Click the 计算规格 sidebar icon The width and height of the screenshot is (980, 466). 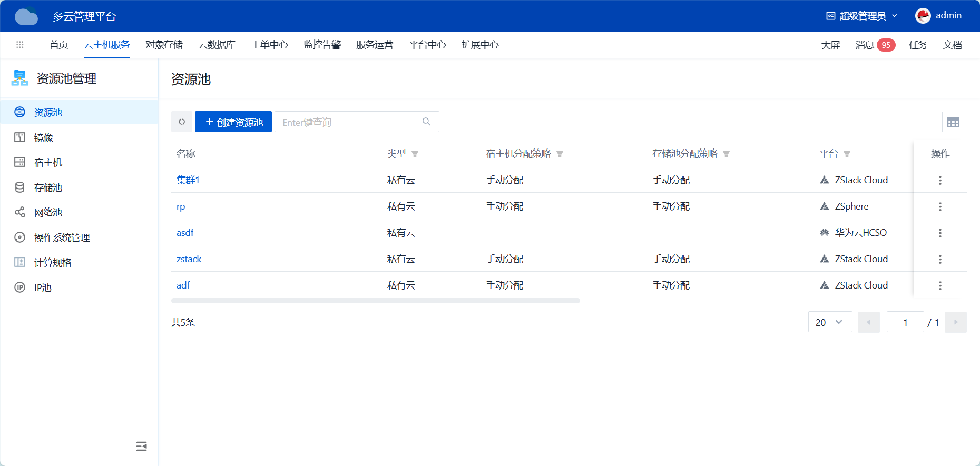click(x=19, y=262)
